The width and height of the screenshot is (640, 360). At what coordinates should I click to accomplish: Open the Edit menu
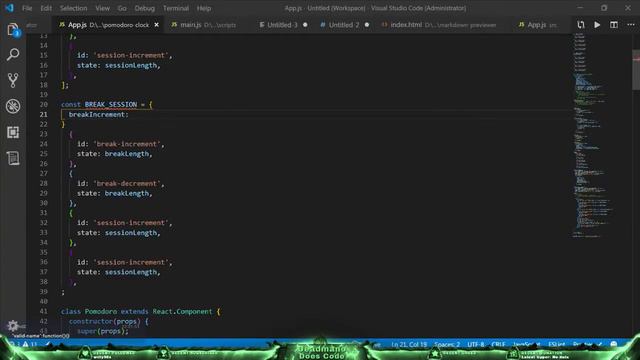[x=46, y=8]
